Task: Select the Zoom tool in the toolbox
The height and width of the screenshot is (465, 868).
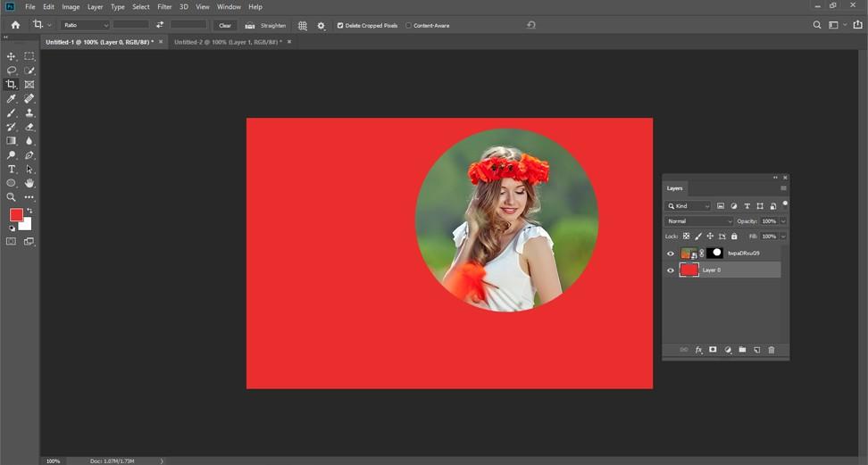Action: point(11,197)
